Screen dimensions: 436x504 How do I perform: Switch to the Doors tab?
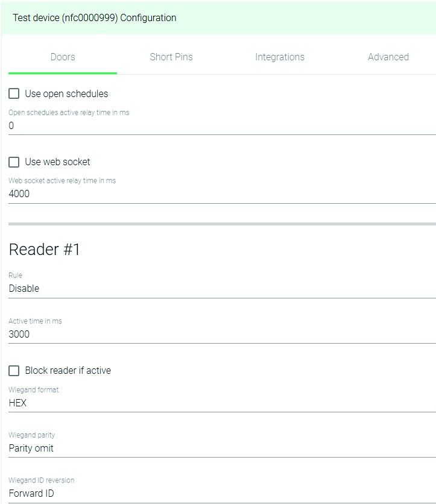pyautogui.click(x=63, y=57)
